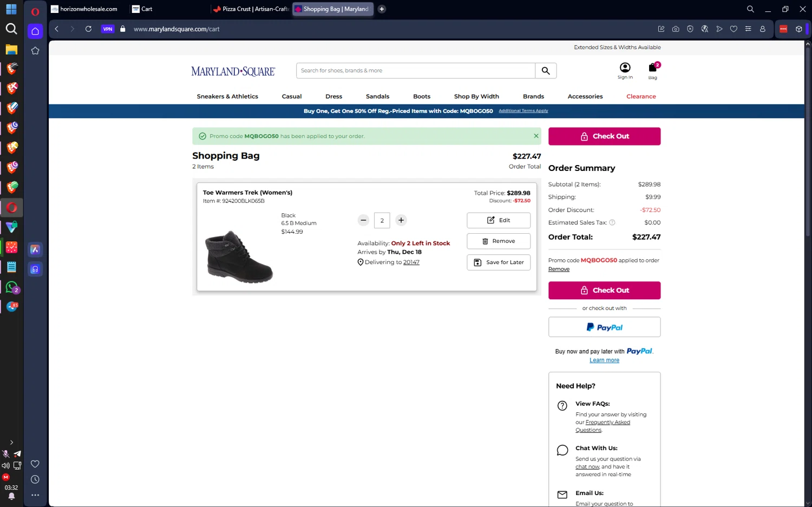Click the chat now link
This screenshot has height=507, width=812.
pos(587,467)
